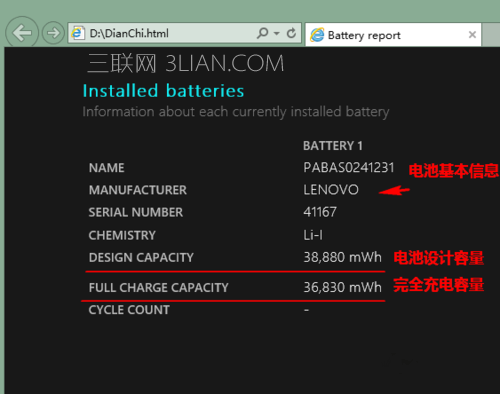Image resolution: width=500 pixels, height=394 pixels.
Task: Click the address bar search magnifier icon
Action: tap(262, 33)
